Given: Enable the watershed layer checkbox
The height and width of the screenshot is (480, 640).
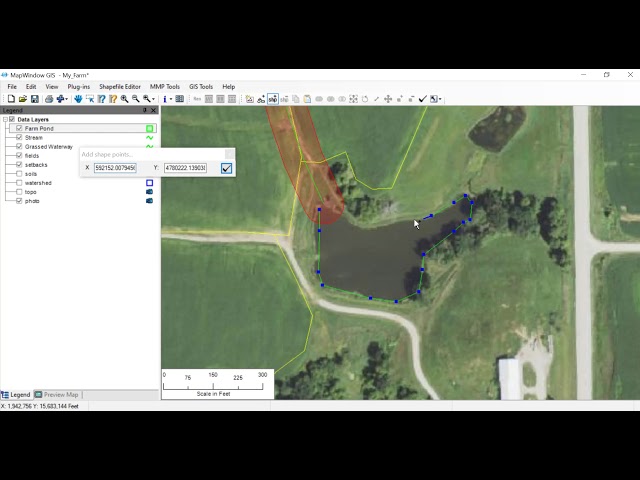Looking at the screenshot, I should (19, 182).
